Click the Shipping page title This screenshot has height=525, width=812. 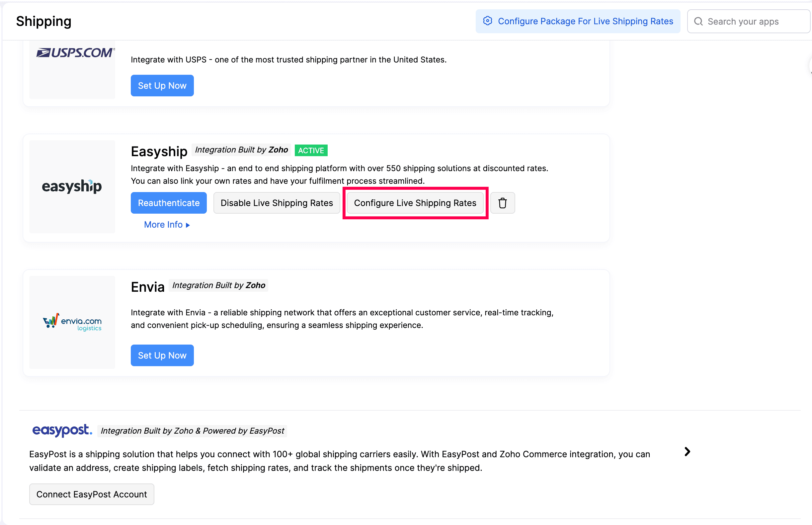pyautogui.click(x=43, y=21)
